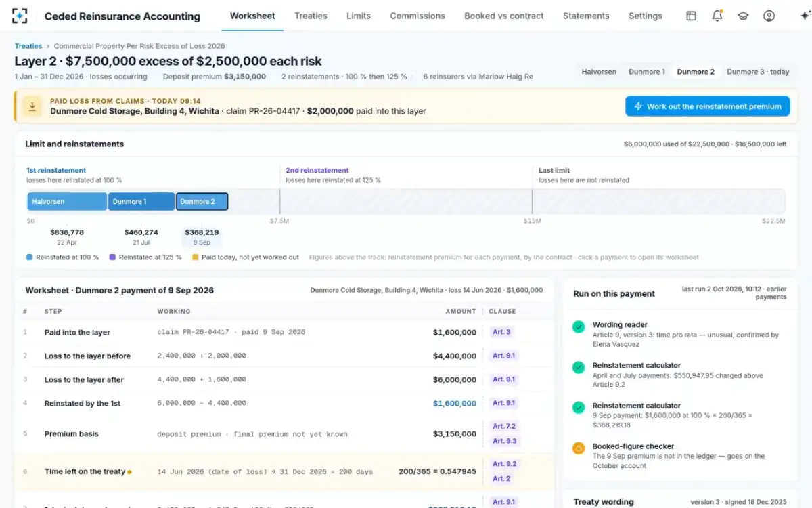Click the paid loss download icon in banner

(32, 106)
